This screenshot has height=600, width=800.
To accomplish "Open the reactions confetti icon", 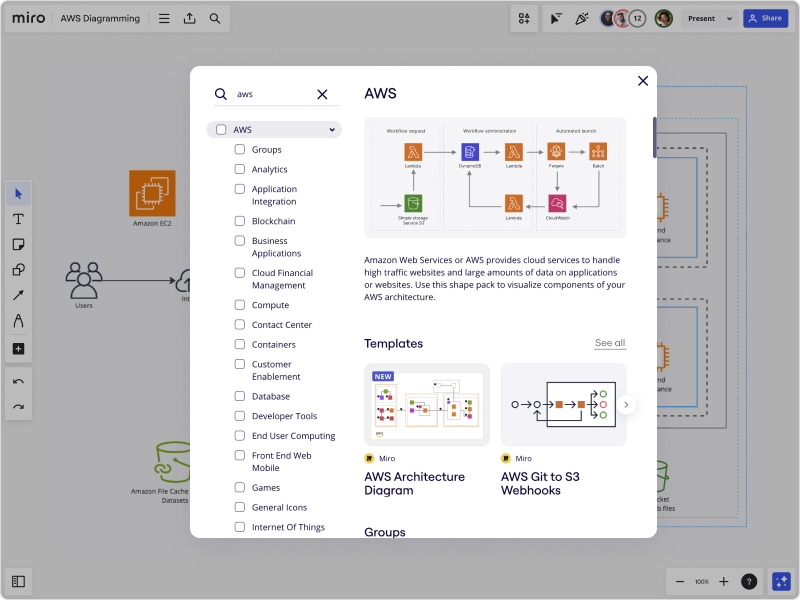I will tap(581, 17).
